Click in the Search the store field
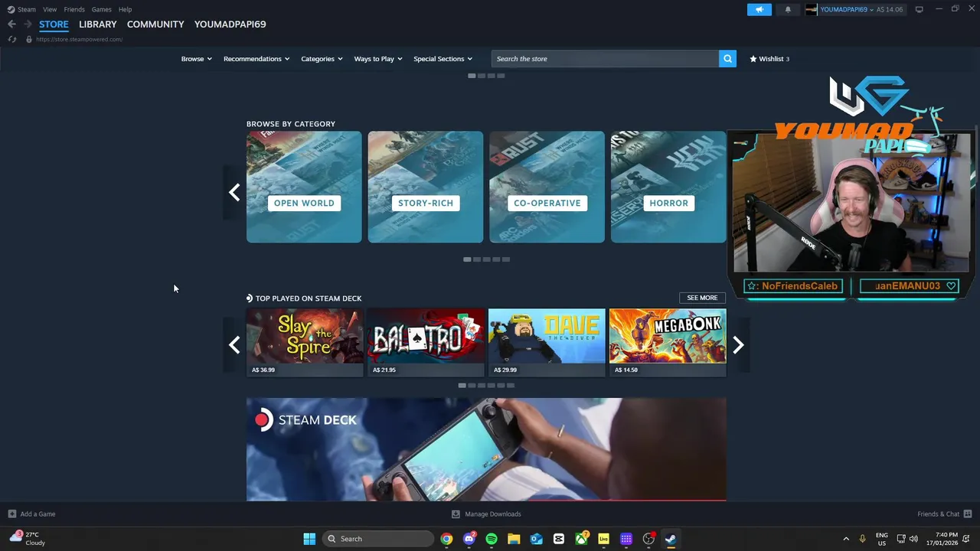The height and width of the screenshot is (551, 980). 605,59
